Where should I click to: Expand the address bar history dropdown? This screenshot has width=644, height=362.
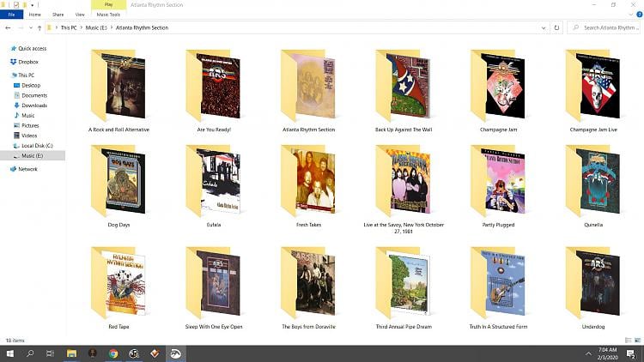pyautogui.click(x=544, y=28)
